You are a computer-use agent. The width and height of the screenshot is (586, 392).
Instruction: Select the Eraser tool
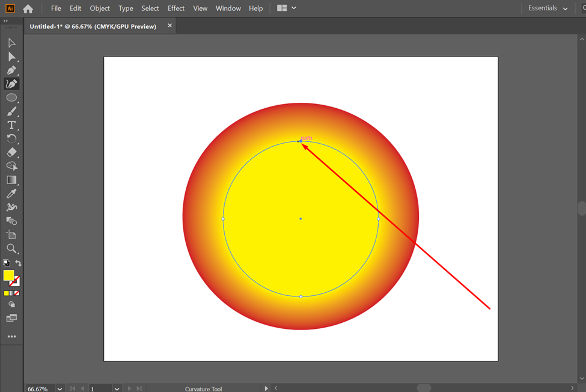11,152
